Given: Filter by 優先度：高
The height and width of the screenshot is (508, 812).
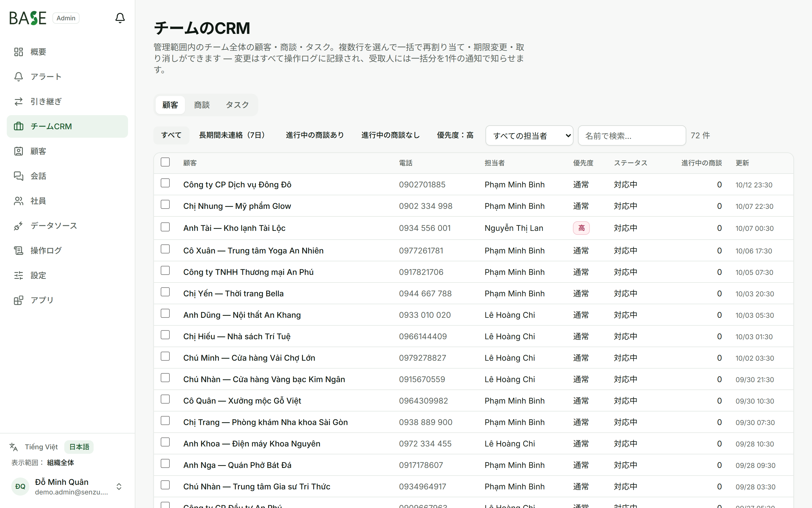Looking at the screenshot, I should (x=455, y=135).
